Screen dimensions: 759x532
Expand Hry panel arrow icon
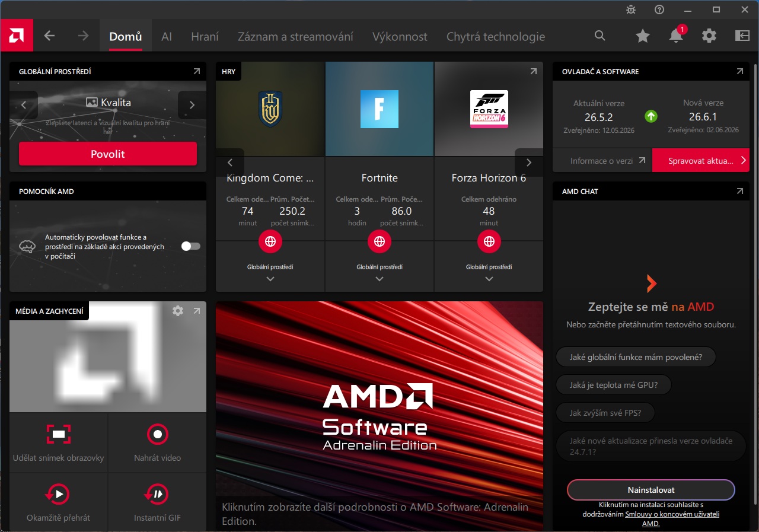pos(533,71)
